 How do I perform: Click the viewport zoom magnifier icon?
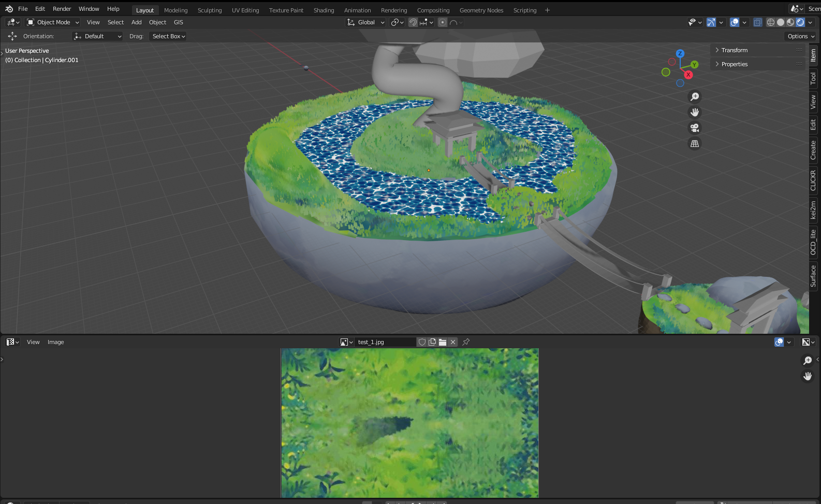pyautogui.click(x=695, y=97)
